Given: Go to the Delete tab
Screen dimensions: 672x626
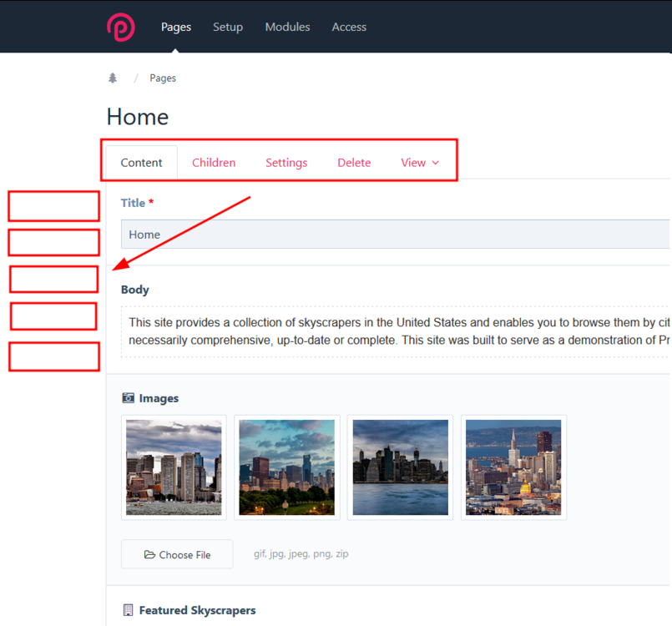Looking at the screenshot, I should (x=354, y=163).
